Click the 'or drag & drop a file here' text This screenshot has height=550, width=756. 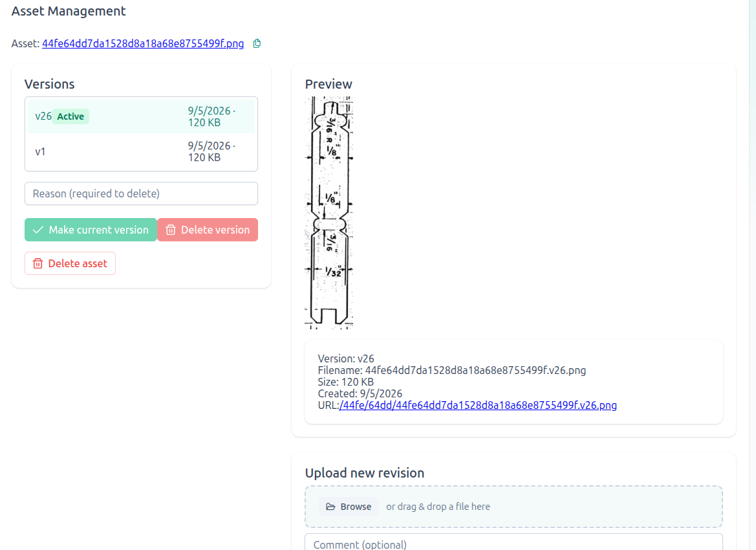(x=438, y=507)
